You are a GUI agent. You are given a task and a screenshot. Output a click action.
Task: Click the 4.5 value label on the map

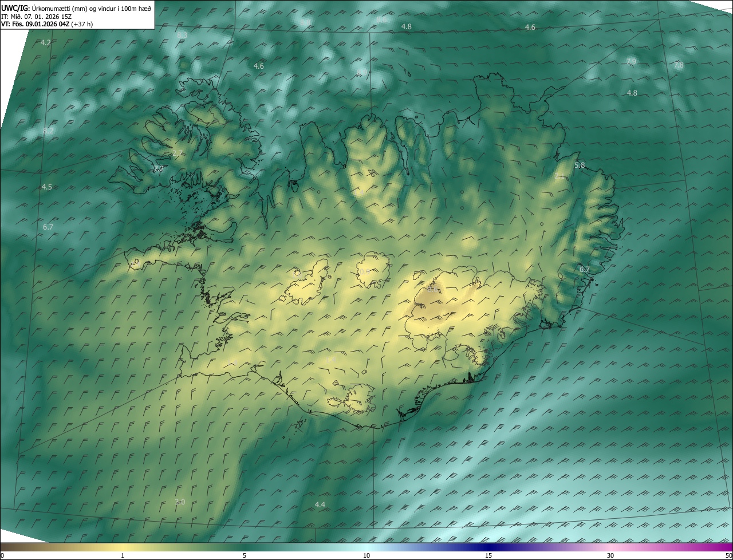[x=46, y=187]
